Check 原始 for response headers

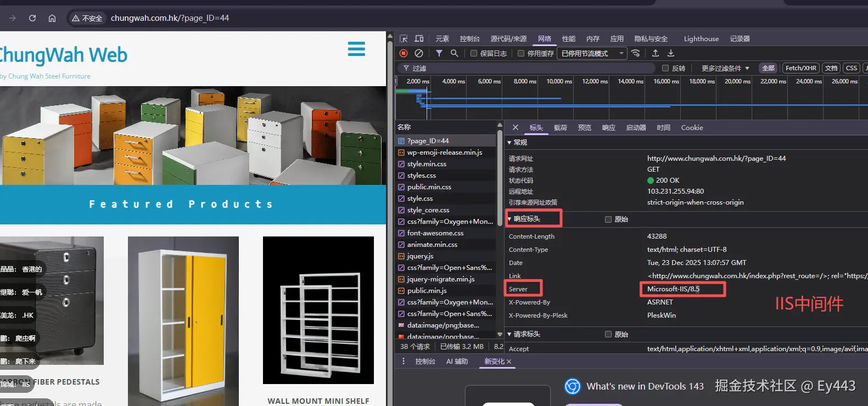click(x=608, y=219)
